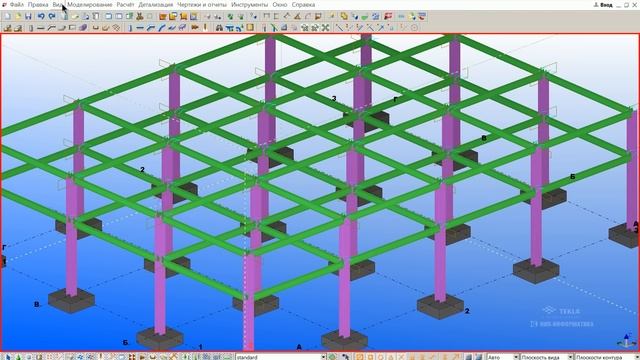Image resolution: width=640 pixels, height=360 pixels.
Task: Click the yellow square component icon
Action: (250, 27)
